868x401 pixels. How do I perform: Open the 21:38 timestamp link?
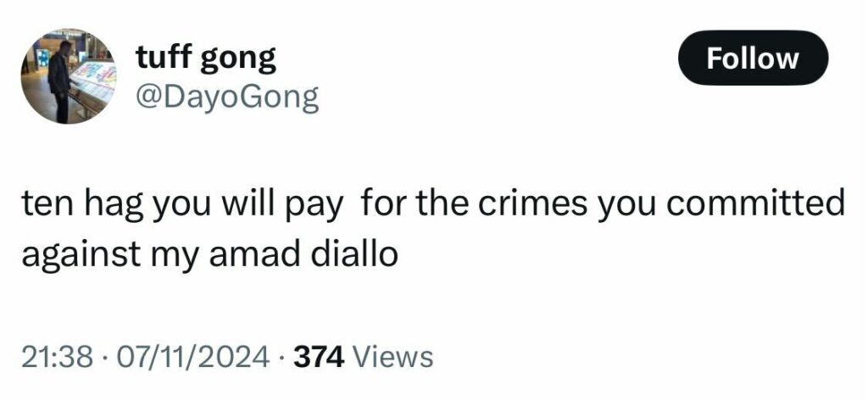coord(57,356)
